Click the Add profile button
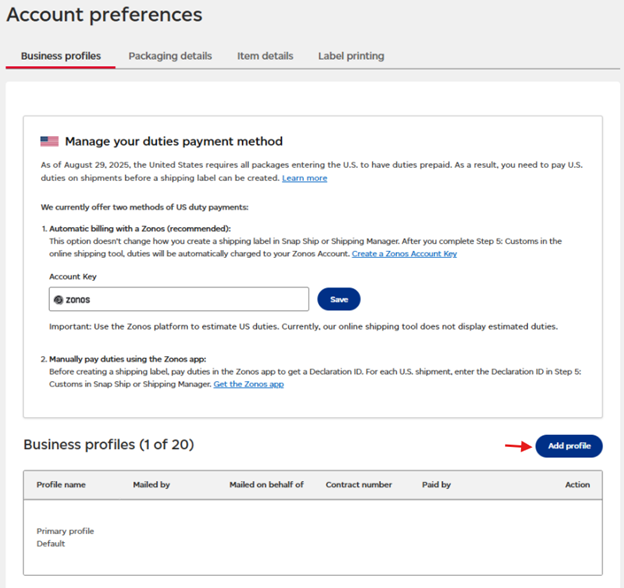Image resolution: width=624 pixels, height=588 pixels. (x=569, y=446)
